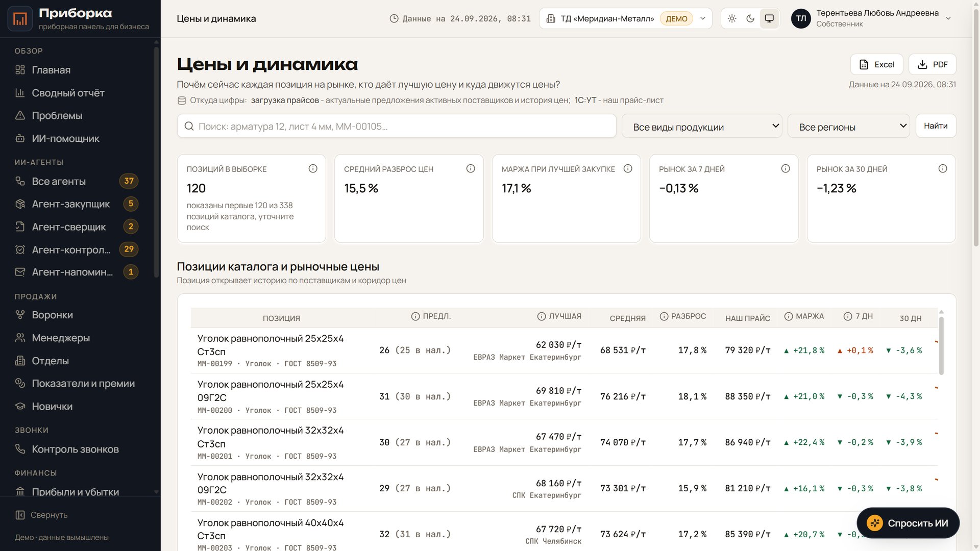The width and height of the screenshot is (980, 551).
Task: Click the sidebar scrollbar thumb
Action: point(156,163)
